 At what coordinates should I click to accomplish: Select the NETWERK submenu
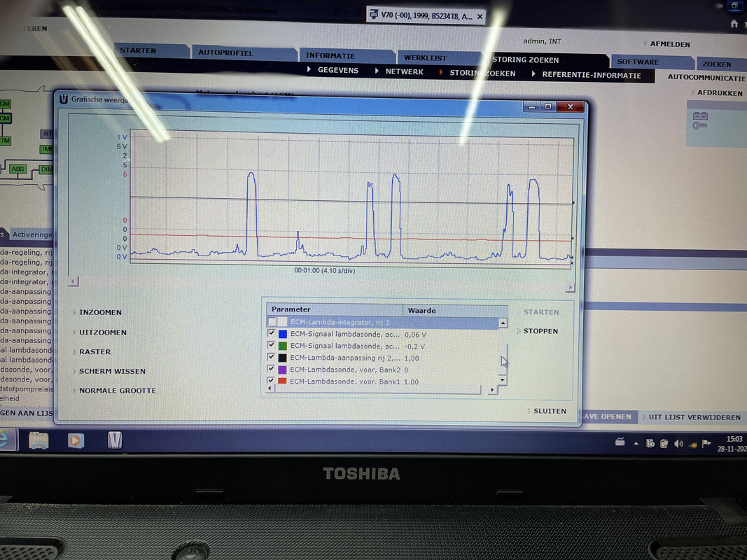click(x=403, y=71)
